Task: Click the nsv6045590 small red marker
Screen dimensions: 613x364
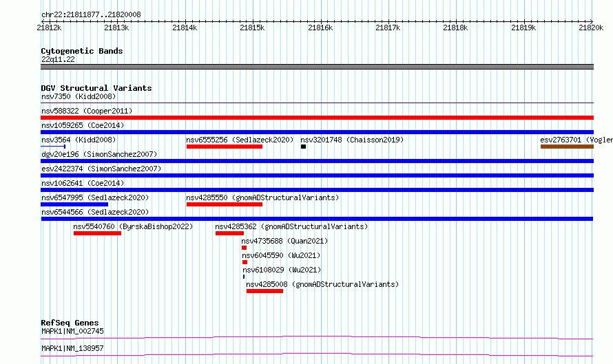Action: [x=245, y=262]
